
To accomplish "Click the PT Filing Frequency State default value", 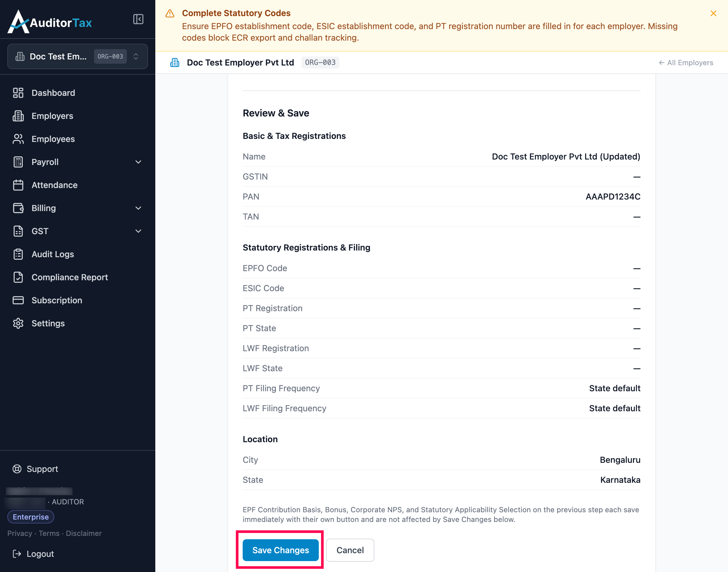I will tap(615, 388).
